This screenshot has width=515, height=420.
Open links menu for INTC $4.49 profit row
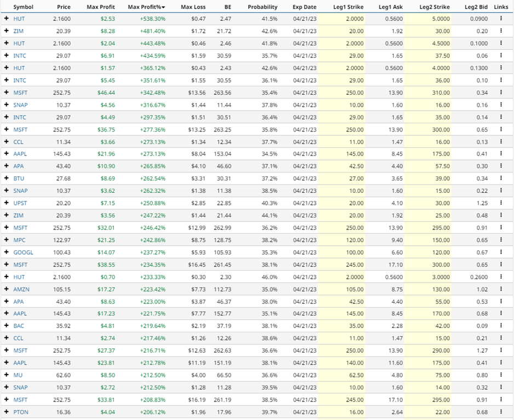pos(501,117)
